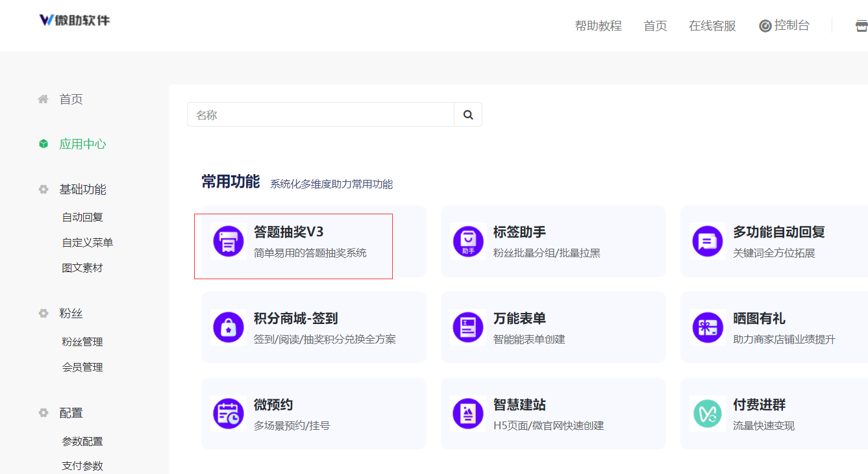Open the 付费进群 title
Screen dimensions: 868x474
[x=759, y=405]
